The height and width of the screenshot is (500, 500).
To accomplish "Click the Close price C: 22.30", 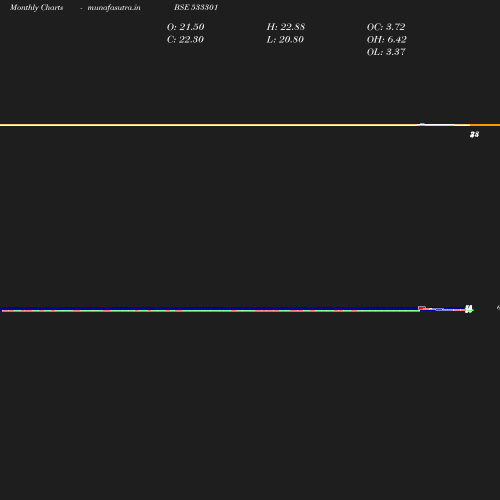I will 185,40.
